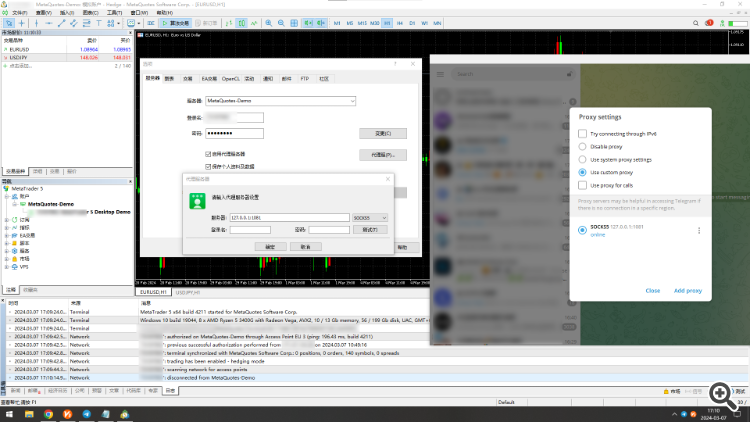This screenshot has width=750, height=422.
Task: Switch to the FTP tab in options
Action: [x=305, y=78]
